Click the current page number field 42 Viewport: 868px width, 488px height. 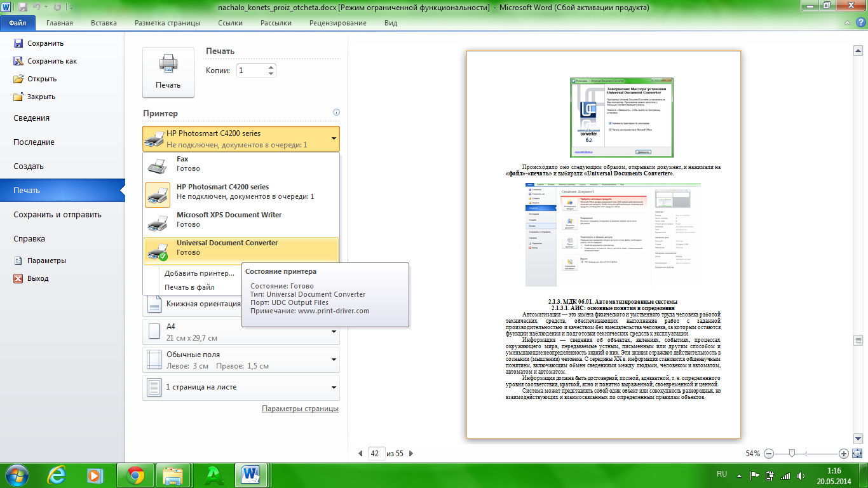click(376, 454)
